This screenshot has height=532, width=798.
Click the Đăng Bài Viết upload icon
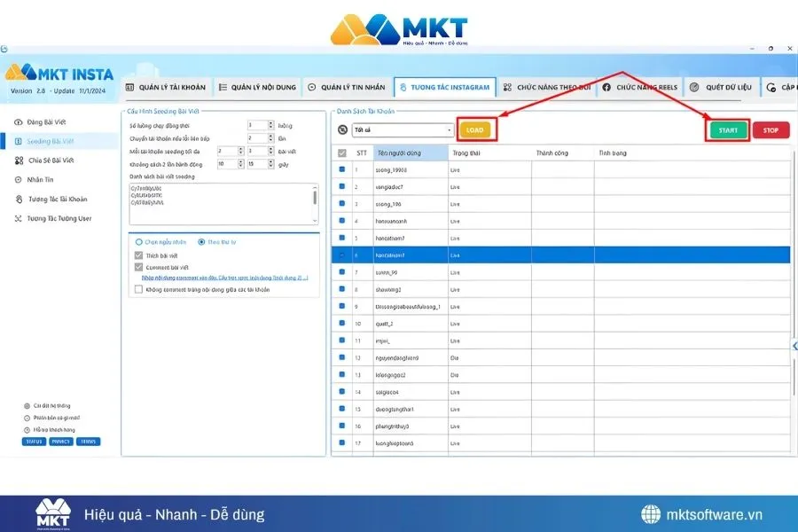(x=20, y=121)
